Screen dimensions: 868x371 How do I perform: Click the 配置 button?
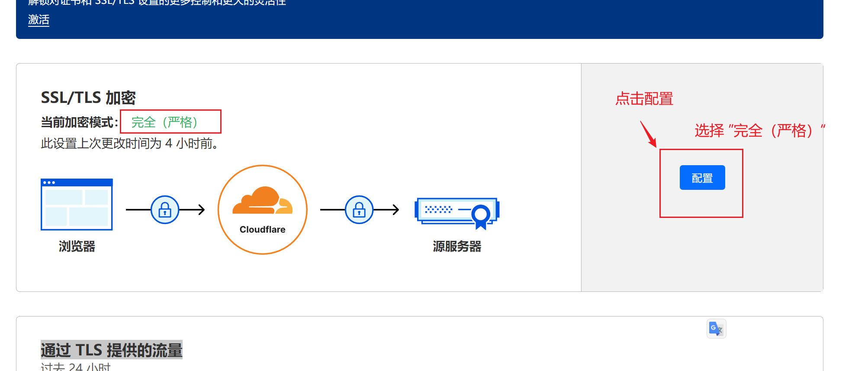pyautogui.click(x=702, y=178)
